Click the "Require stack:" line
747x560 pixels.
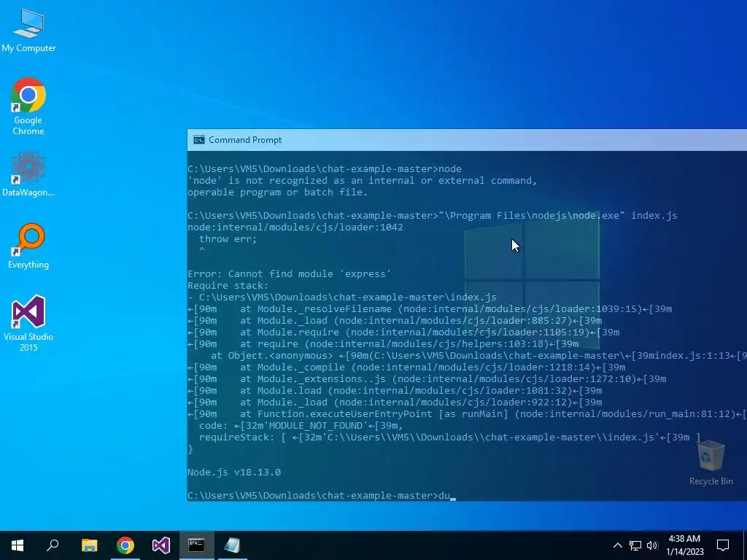[228, 286]
